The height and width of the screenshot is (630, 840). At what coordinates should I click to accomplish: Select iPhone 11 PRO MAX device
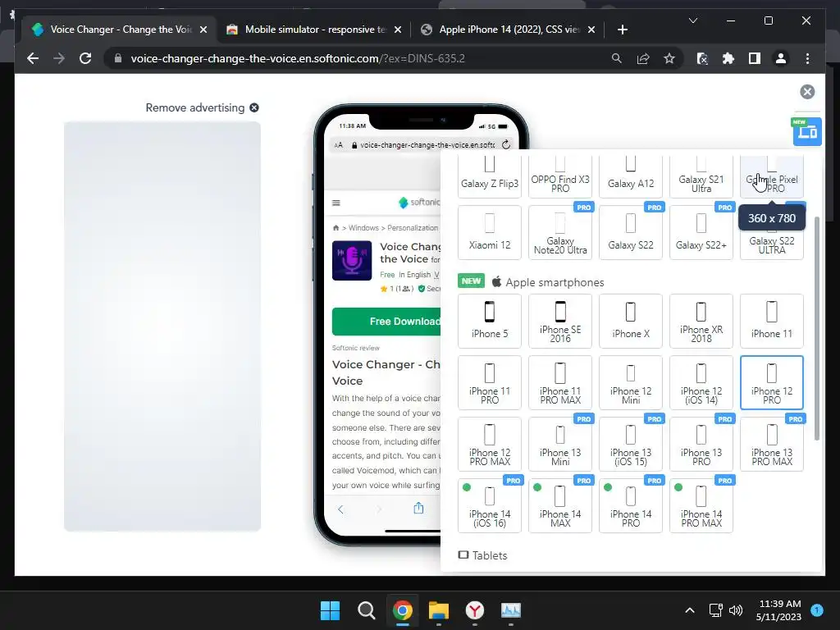559,382
